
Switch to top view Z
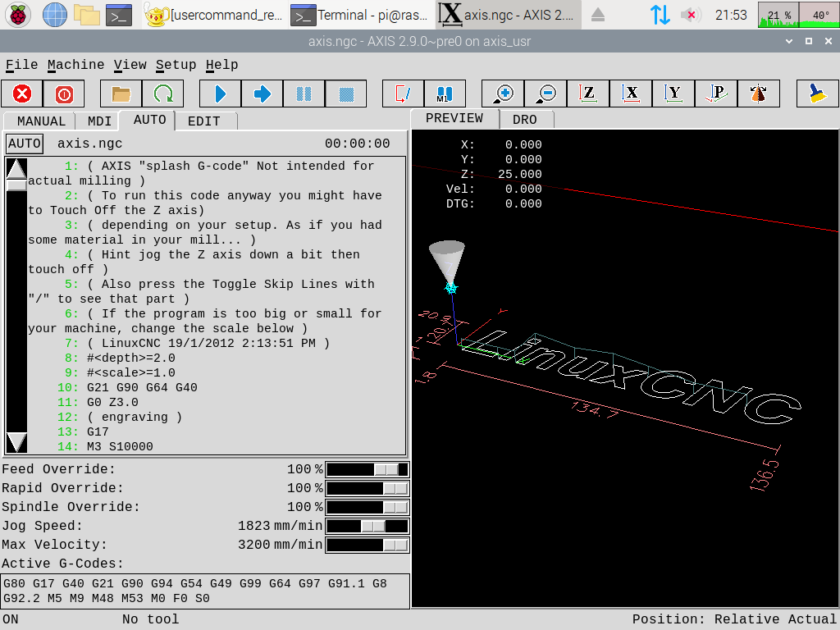(587, 94)
